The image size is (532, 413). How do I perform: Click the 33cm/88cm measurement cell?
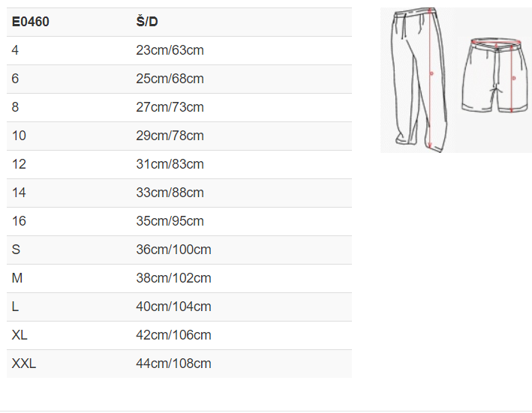pos(170,193)
